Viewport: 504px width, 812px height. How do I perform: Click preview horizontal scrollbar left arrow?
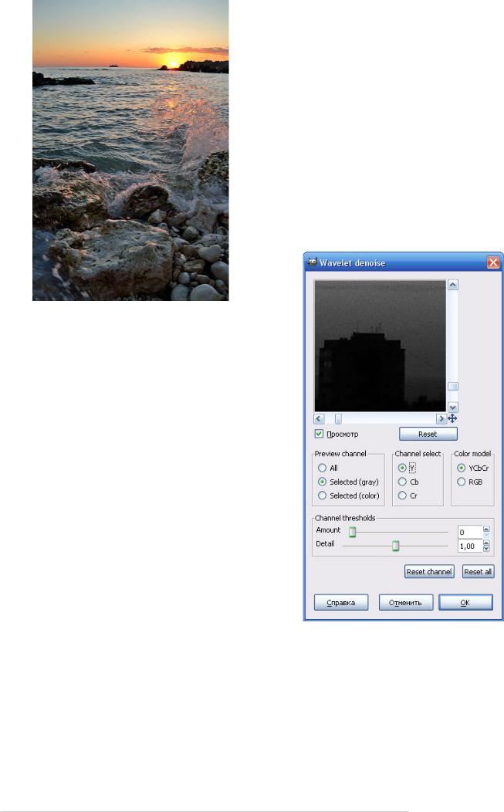(x=319, y=418)
